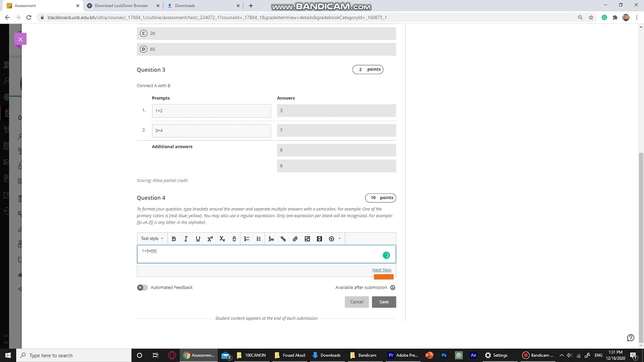Save Question 4
Image resolution: width=644 pixels, height=362 pixels.
point(384,302)
